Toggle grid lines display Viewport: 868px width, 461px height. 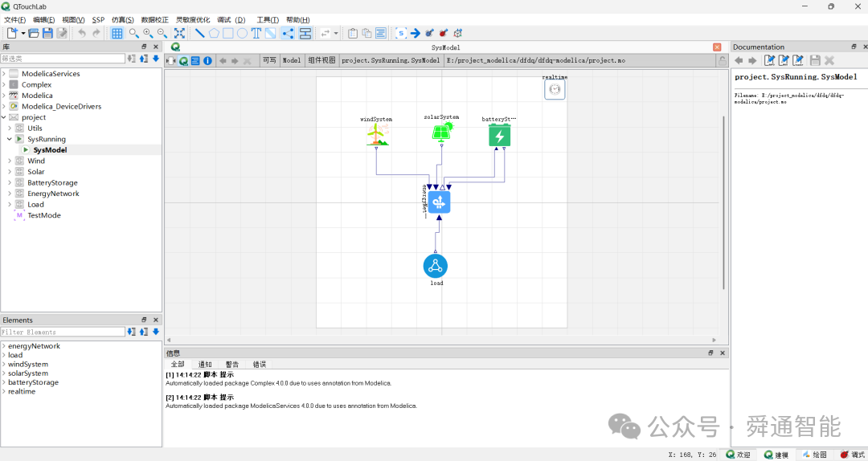tap(117, 33)
